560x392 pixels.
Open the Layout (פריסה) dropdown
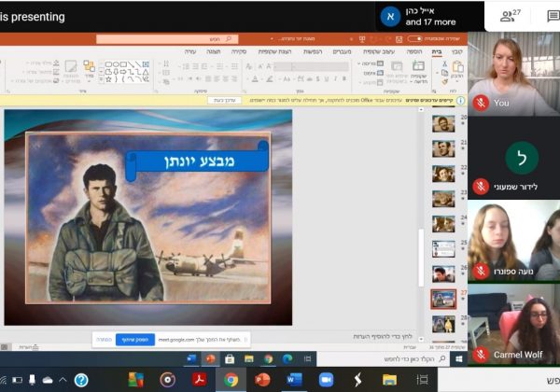[x=371, y=63]
